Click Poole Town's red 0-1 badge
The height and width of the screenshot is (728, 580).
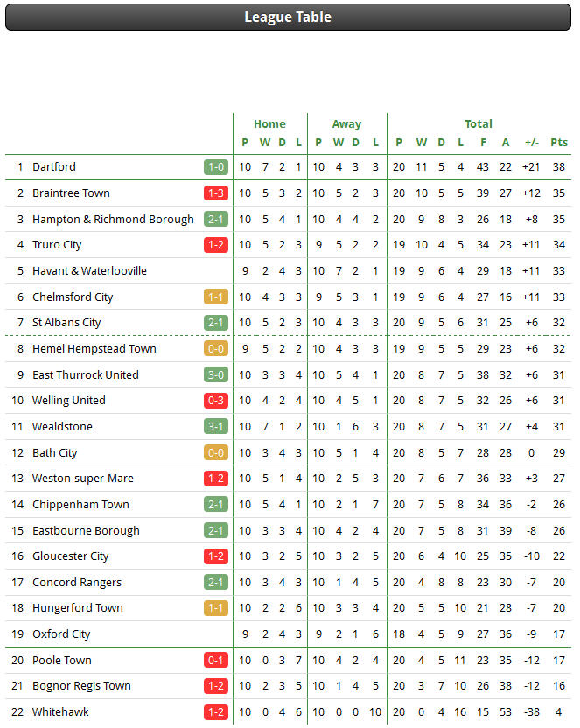216,661
